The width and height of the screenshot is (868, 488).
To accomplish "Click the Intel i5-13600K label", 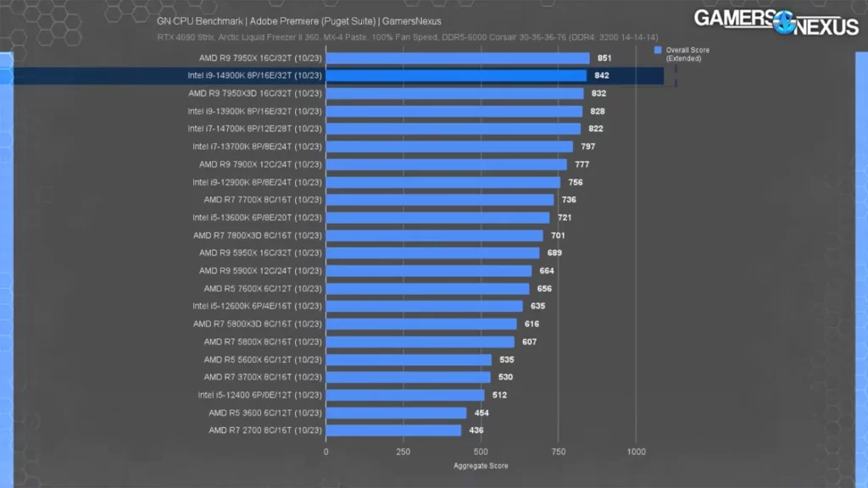I will click(257, 218).
